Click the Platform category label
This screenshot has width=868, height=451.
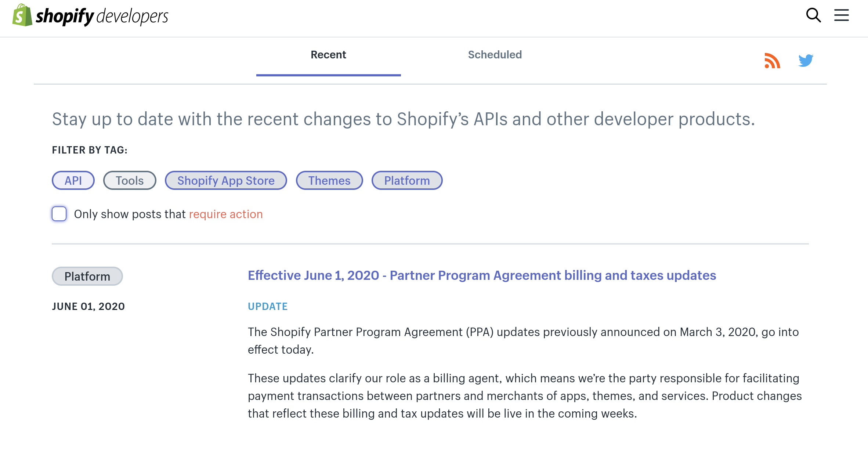tap(88, 276)
